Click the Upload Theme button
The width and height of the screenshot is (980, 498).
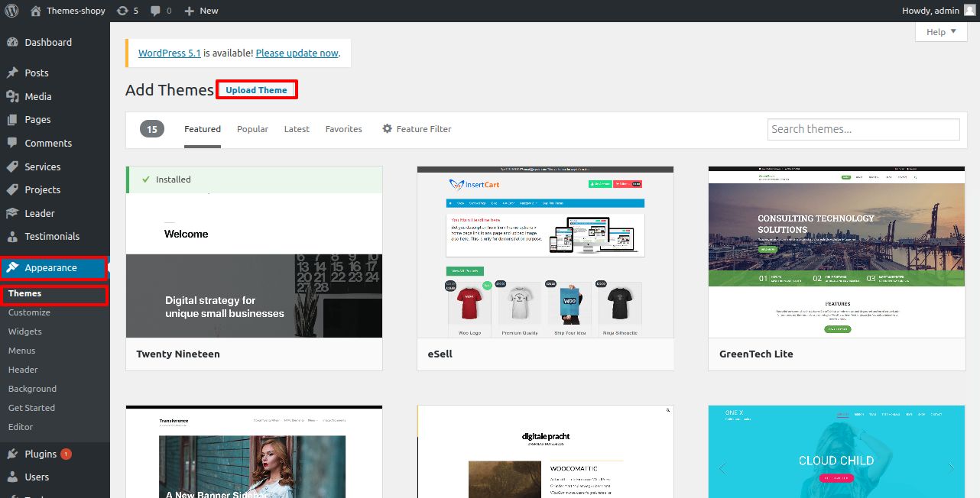tap(256, 90)
